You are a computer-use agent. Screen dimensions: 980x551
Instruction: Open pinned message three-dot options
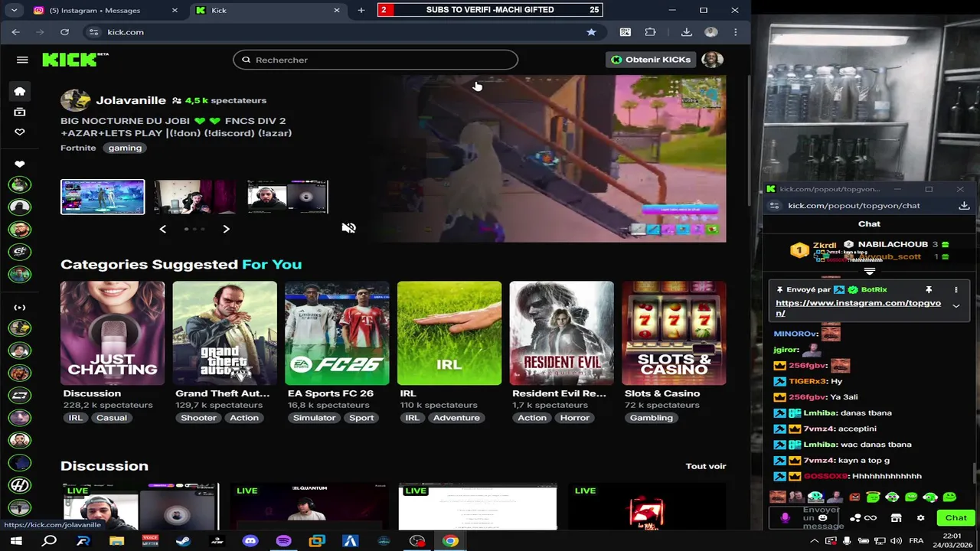pyautogui.click(x=955, y=290)
